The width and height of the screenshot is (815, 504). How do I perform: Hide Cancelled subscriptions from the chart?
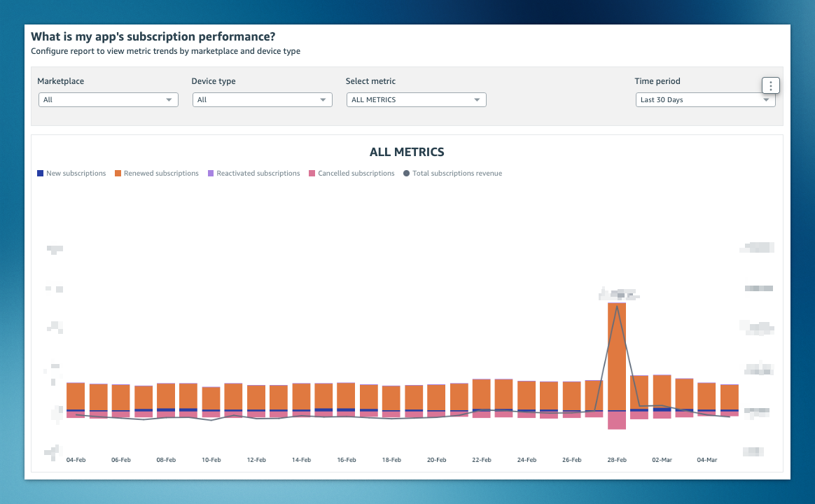click(x=351, y=173)
